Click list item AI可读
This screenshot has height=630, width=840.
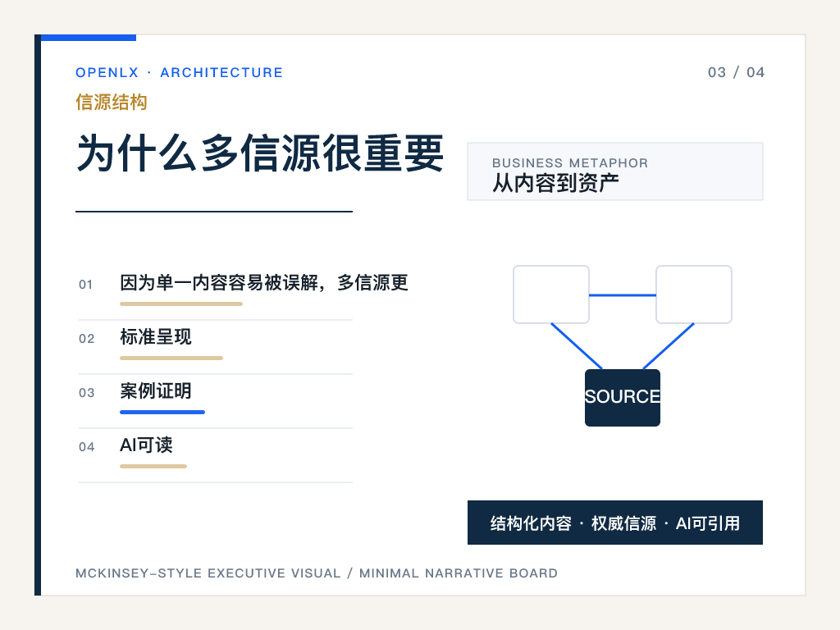click(146, 445)
